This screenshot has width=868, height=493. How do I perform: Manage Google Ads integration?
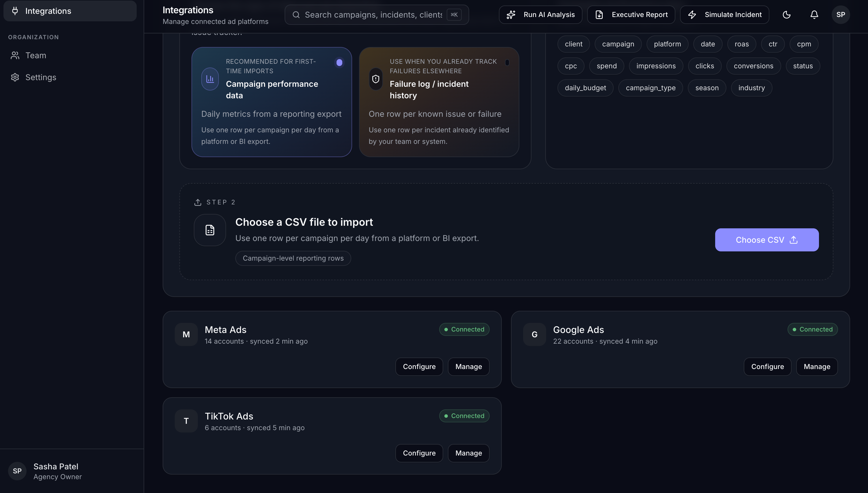coord(817,367)
